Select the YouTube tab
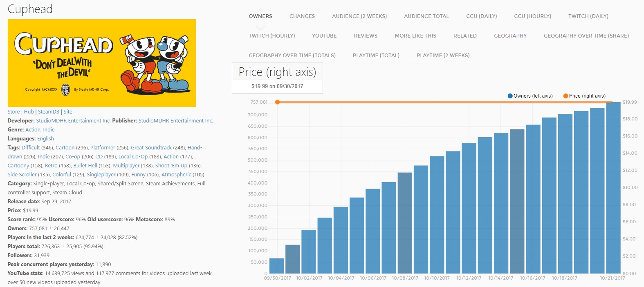Screen dimensions: 644x287 (324, 36)
